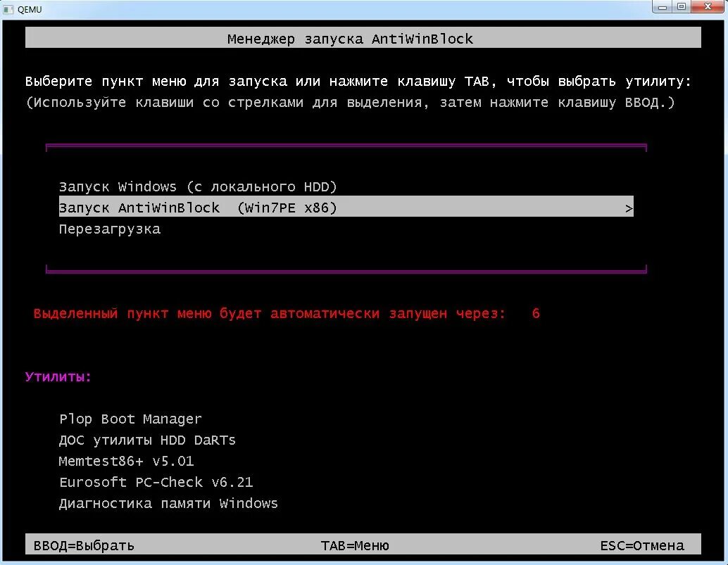Launch Plop Boot Manager utility
728x565 pixels.
coord(130,419)
